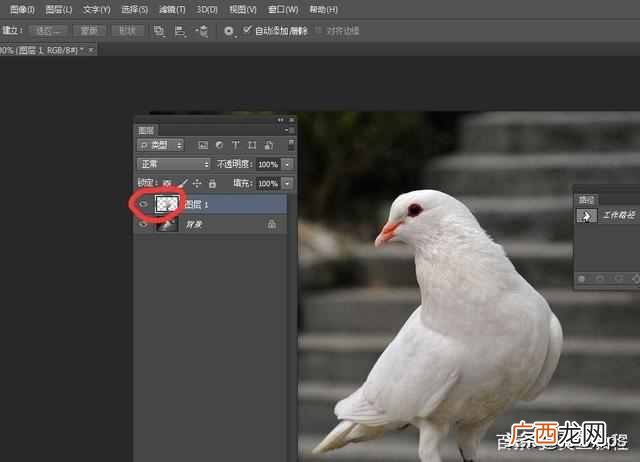Image resolution: width=640 pixels, height=462 pixels.
Task: Toggle lock transparent pixels icon
Action: coord(167,183)
